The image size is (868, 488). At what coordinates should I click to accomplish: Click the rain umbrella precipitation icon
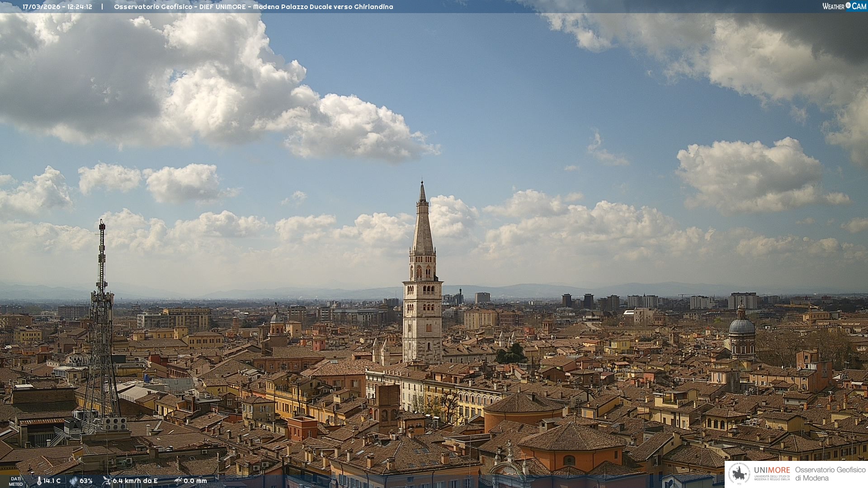(x=178, y=481)
